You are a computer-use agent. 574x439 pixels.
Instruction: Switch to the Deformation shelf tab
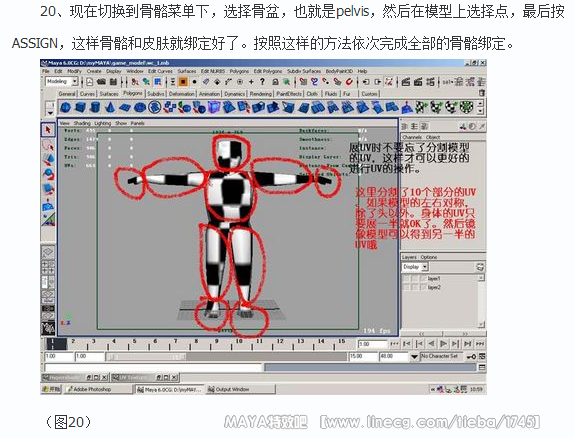pyautogui.click(x=182, y=94)
